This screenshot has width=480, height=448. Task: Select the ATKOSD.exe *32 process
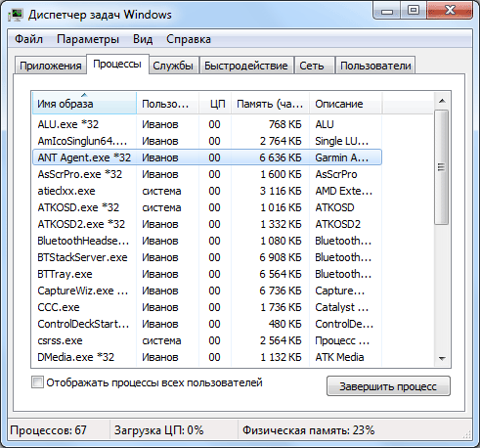click(207, 207)
